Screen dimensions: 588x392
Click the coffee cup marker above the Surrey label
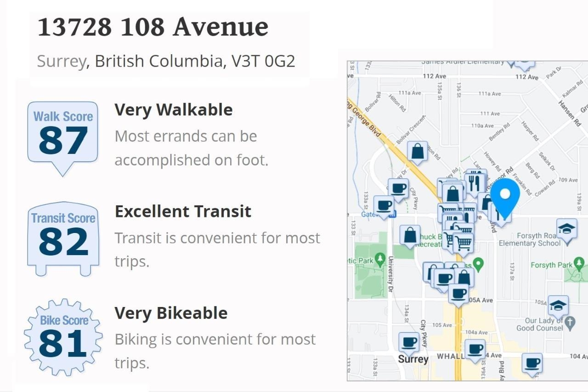(409, 343)
